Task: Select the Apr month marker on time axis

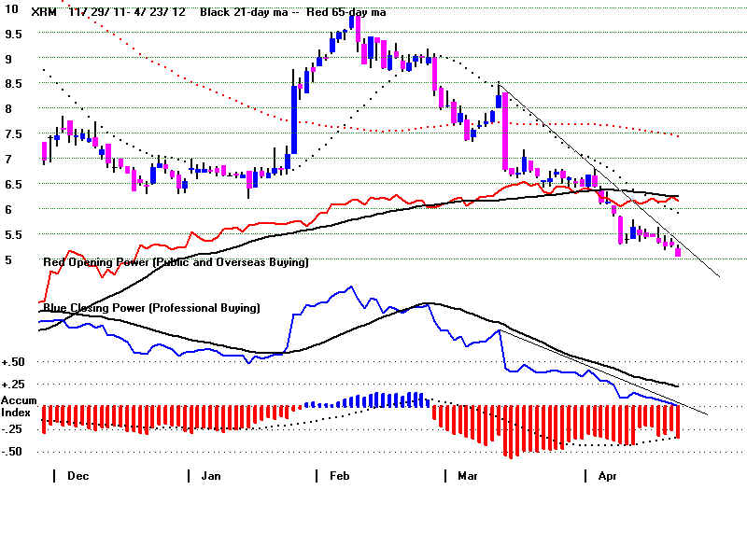Action: [607, 476]
